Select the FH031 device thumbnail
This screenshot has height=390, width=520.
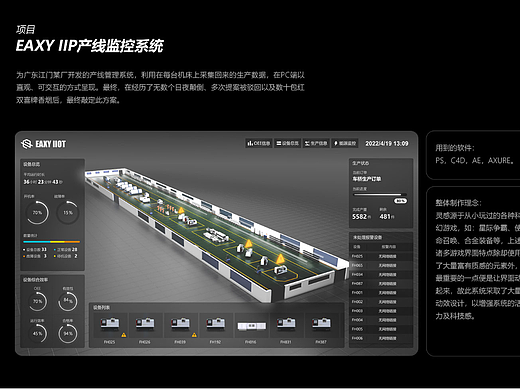(286, 323)
